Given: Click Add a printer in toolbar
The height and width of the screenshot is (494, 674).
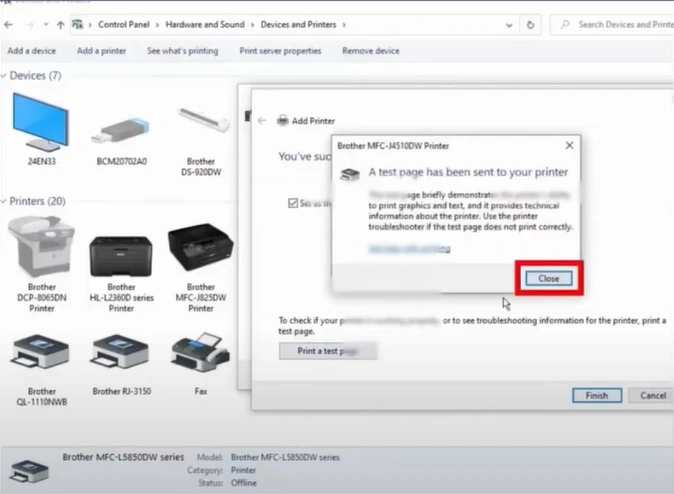Looking at the screenshot, I should click(x=100, y=51).
